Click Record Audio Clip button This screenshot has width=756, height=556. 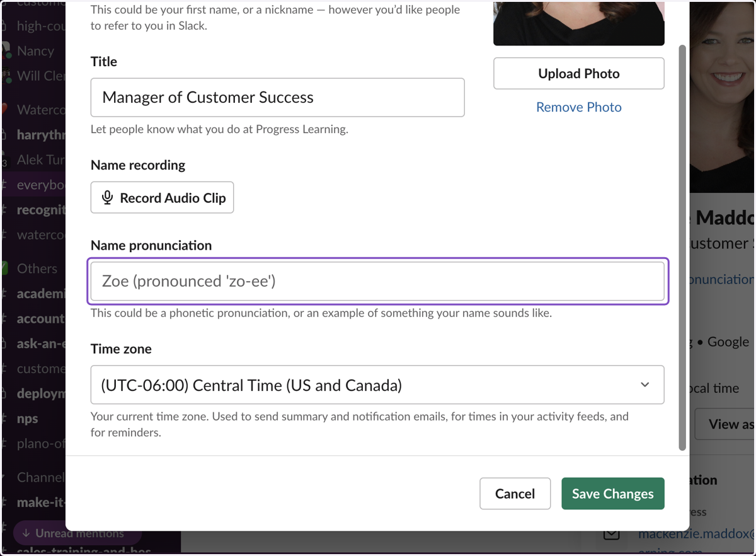pos(163,198)
